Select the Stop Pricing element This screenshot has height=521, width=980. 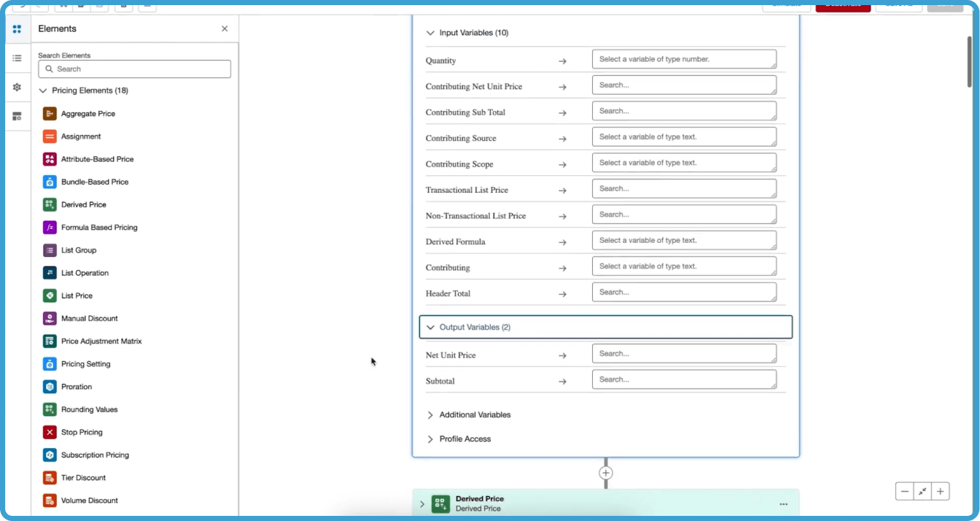(80, 432)
